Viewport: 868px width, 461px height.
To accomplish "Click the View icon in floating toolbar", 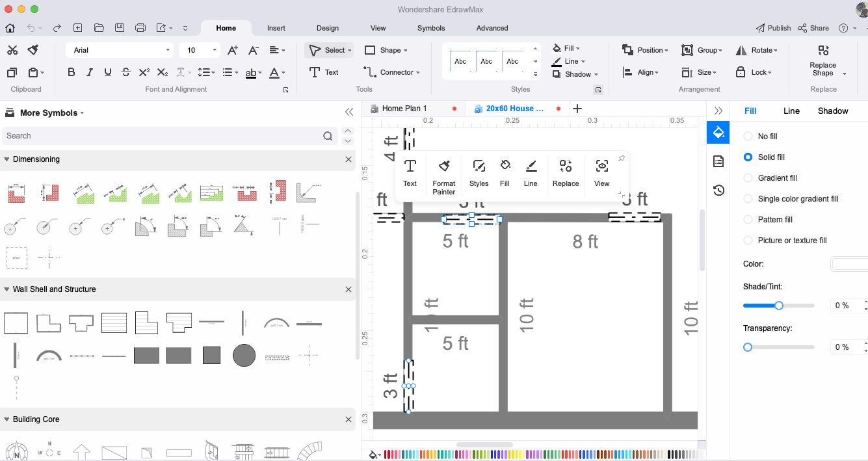I will 602,166.
